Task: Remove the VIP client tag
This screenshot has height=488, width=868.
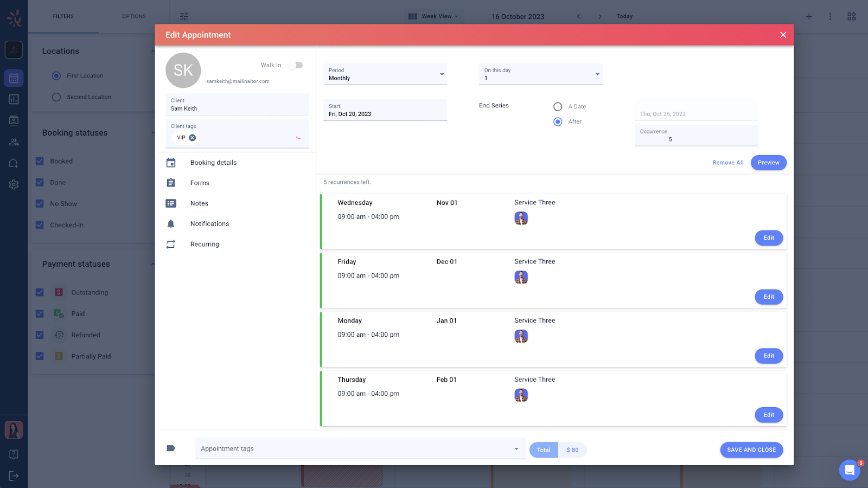Action: point(193,138)
